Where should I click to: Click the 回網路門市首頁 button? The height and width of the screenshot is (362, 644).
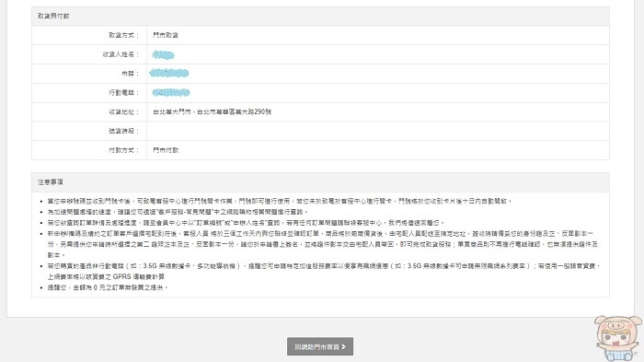coord(320,346)
